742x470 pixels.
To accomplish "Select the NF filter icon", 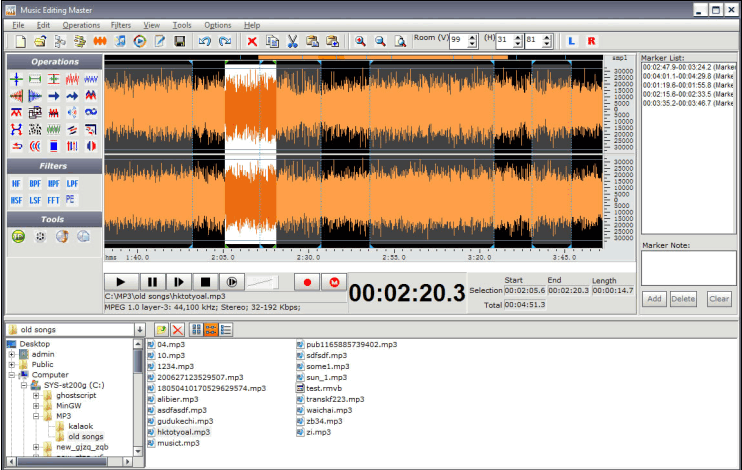I will [x=17, y=184].
